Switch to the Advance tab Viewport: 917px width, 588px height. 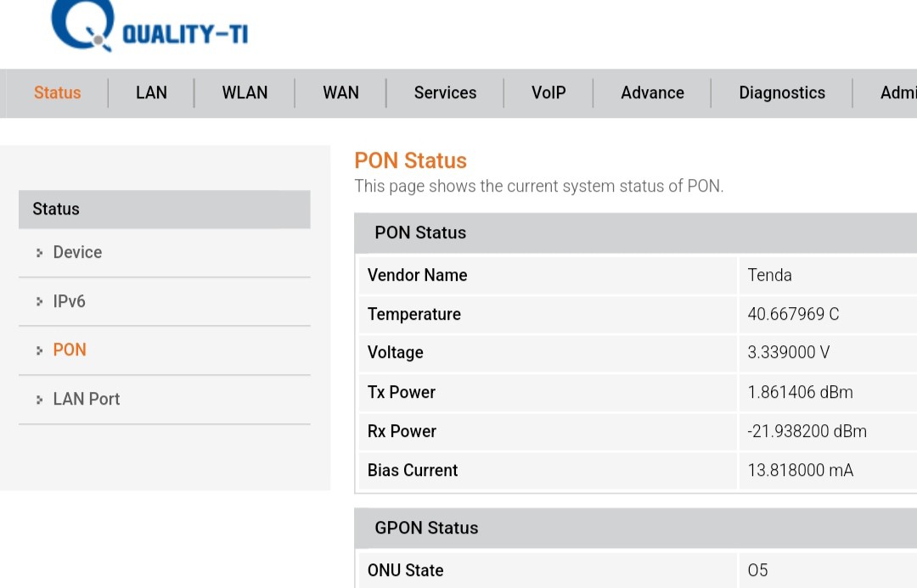pos(652,93)
